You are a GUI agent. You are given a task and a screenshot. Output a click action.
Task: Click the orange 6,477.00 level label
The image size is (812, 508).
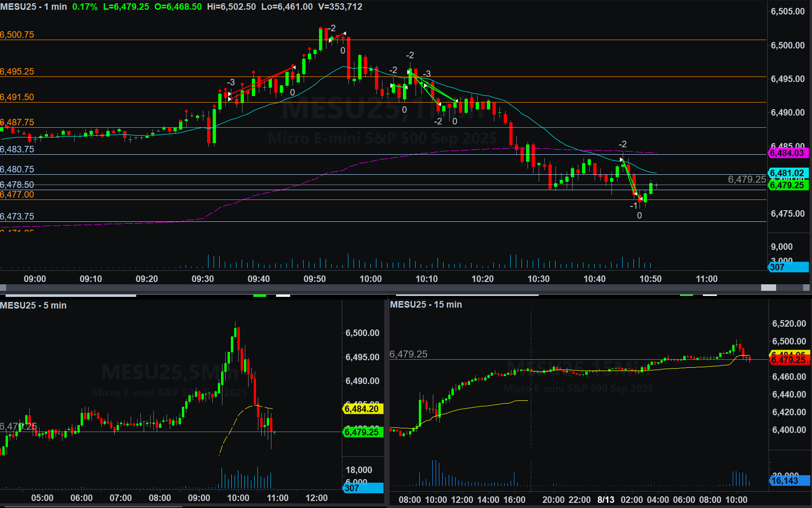pyautogui.click(x=17, y=195)
